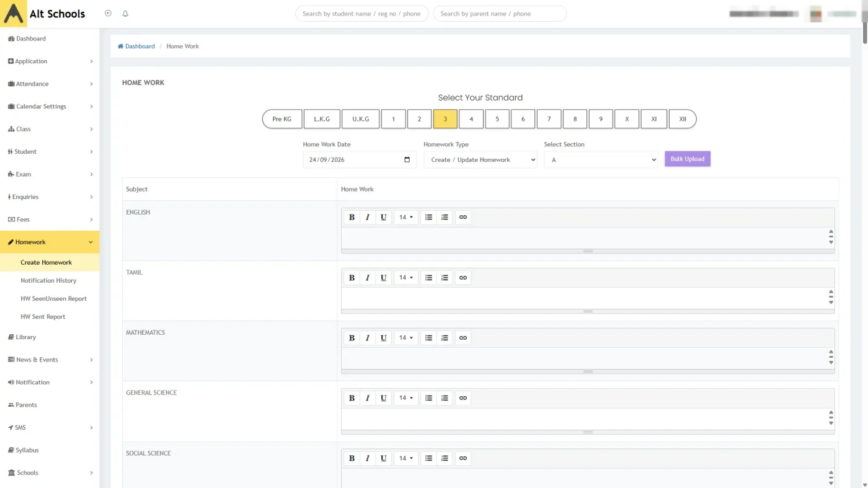Open the Select Section dropdown
This screenshot has width=868, height=488.
[601, 160]
